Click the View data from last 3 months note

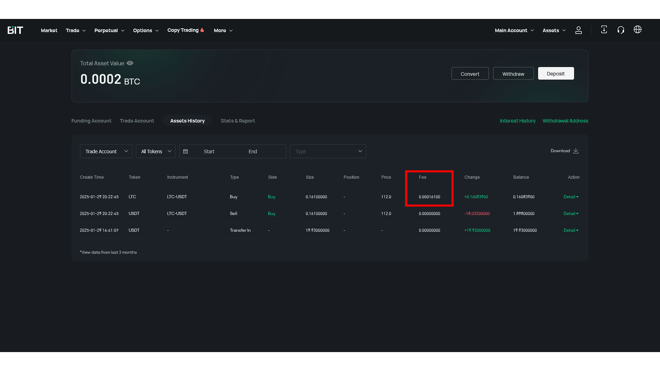click(108, 252)
